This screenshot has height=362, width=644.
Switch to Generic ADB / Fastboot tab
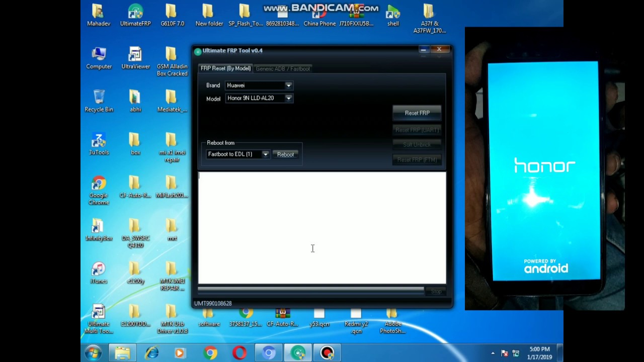(283, 68)
